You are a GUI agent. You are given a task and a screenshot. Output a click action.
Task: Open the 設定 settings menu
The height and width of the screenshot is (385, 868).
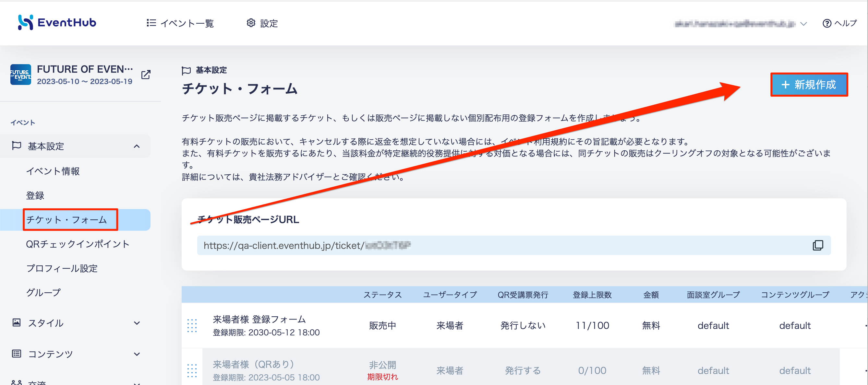[262, 23]
